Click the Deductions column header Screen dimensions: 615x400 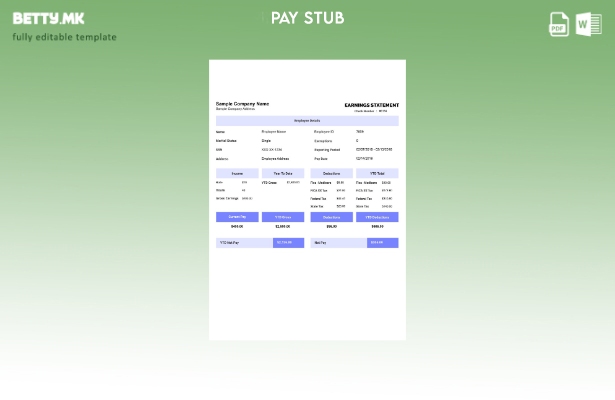pyautogui.click(x=331, y=173)
